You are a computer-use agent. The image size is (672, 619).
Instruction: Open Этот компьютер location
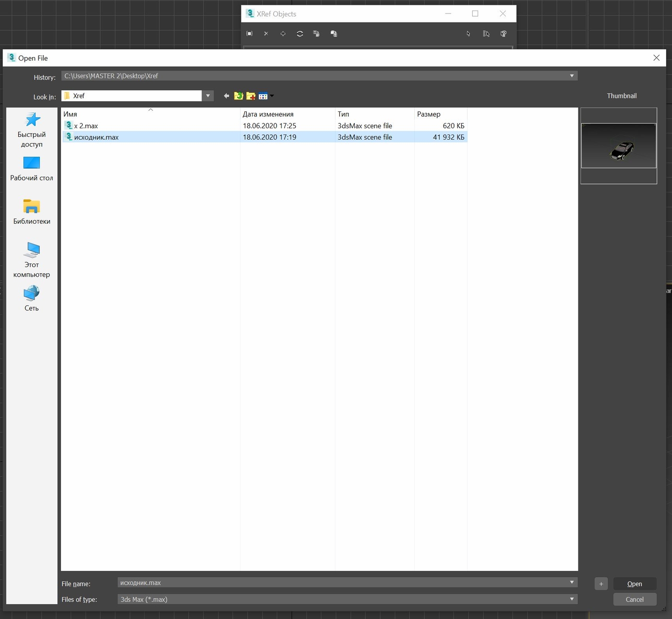32,260
